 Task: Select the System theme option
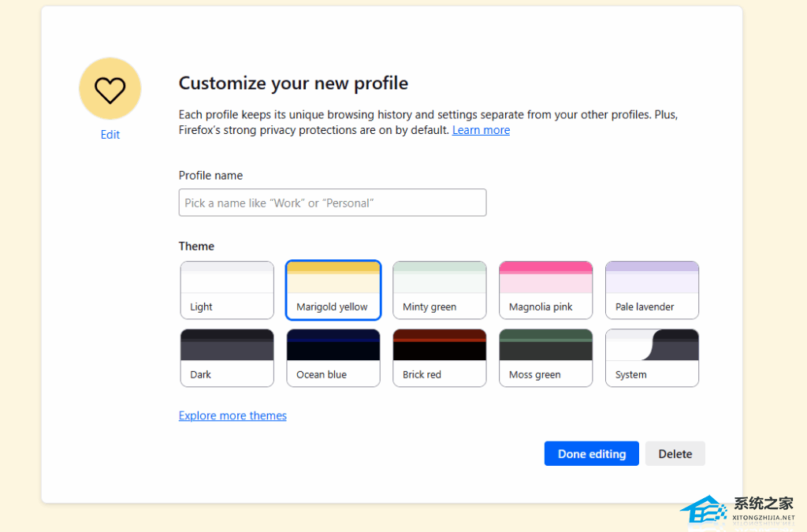pos(652,358)
